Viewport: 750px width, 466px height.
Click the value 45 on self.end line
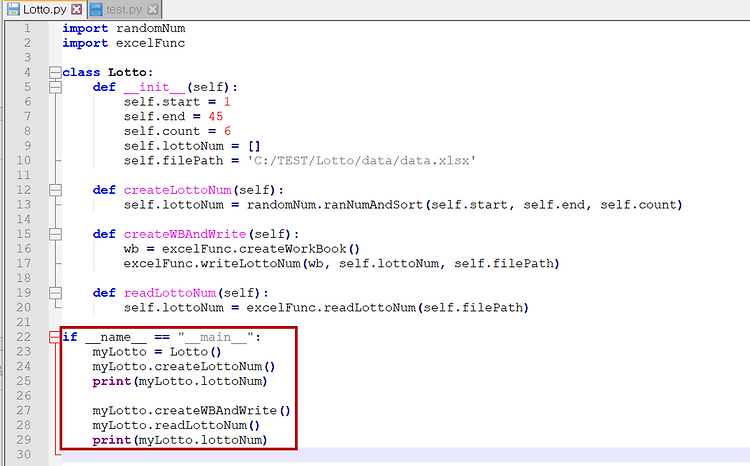(216, 116)
